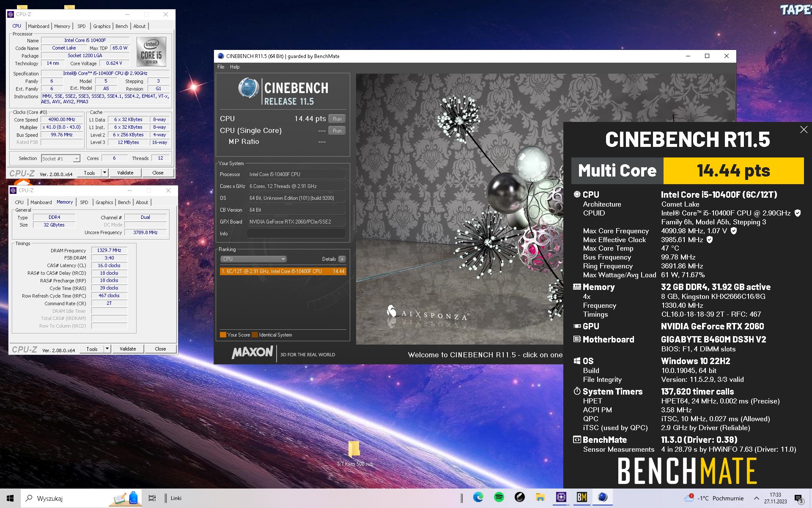This screenshot has height=508, width=812.
Task: Open SPD tab in top CPU-Z window
Action: [82, 26]
